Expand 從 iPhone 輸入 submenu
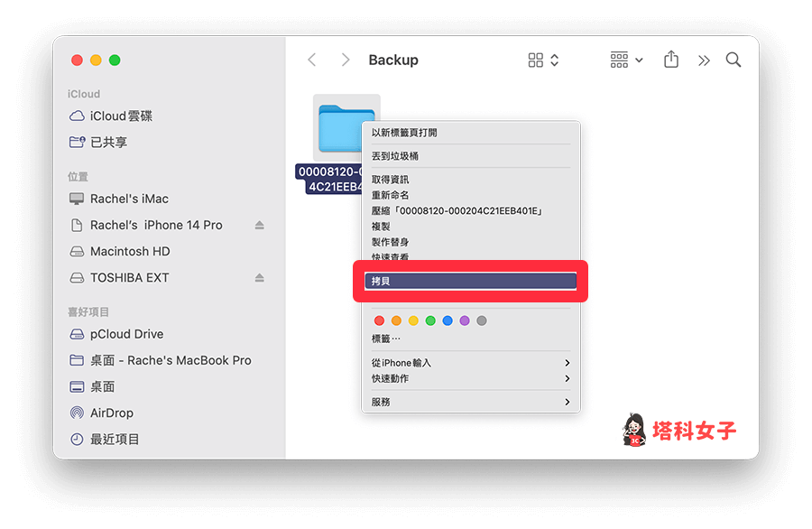 click(471, 363)
